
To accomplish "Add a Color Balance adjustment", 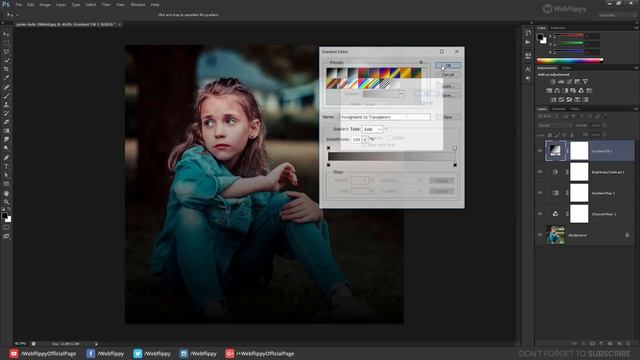I will (x=557, y=91).
